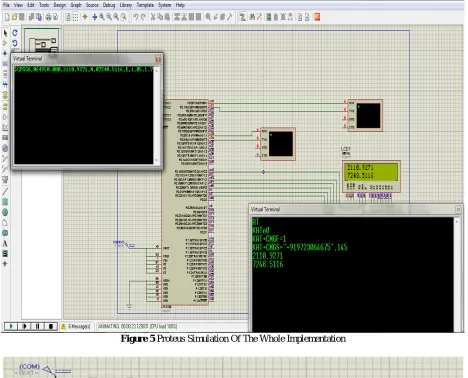
Task: Pause the running simulation
Action: pyautogui.click(x=37, y=326)
